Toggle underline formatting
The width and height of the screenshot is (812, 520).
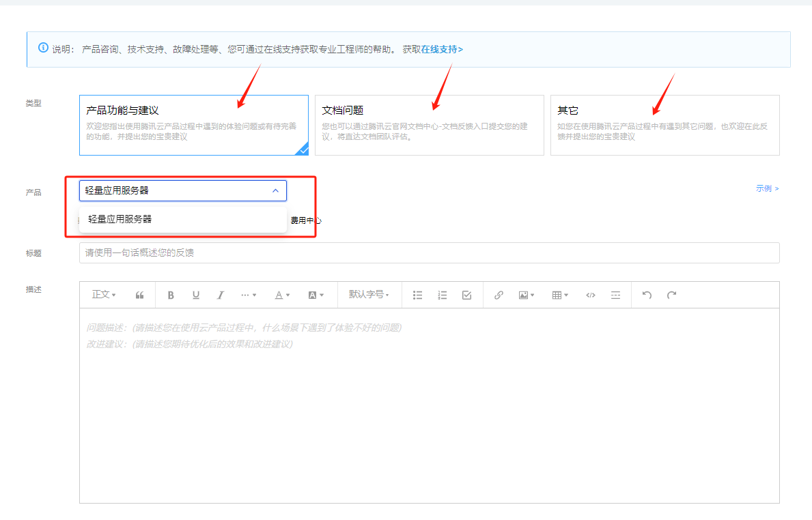(x=196, y=295)
